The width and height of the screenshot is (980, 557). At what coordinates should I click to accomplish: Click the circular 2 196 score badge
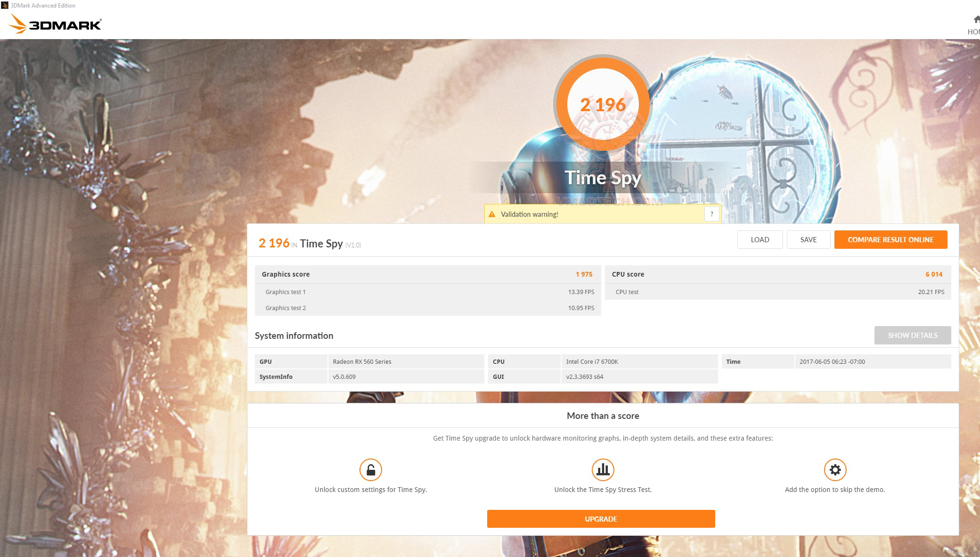tap(603, 105)
